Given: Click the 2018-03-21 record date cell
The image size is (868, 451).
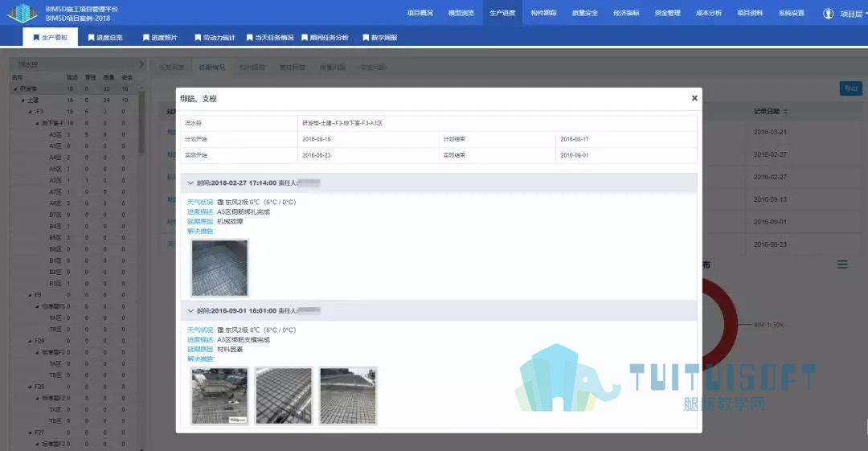Looking at the screenshot, I should tap(770, 132).
